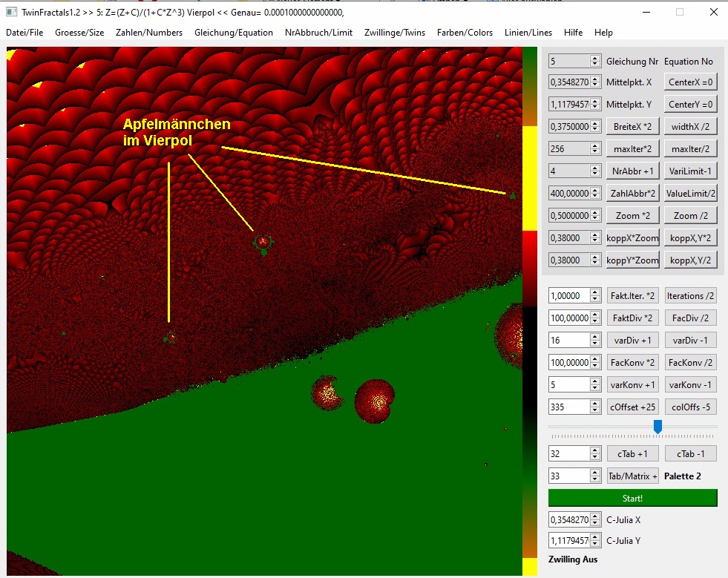The height and width of the screenshot is (578, 728).
Task: Click the maxIter/2 button
Action: [x=690, y=149]
